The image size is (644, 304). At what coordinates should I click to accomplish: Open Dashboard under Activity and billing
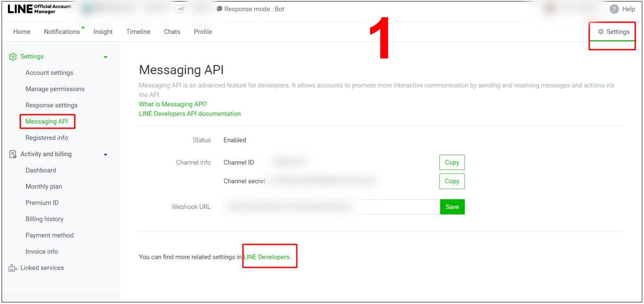(41, 170)
